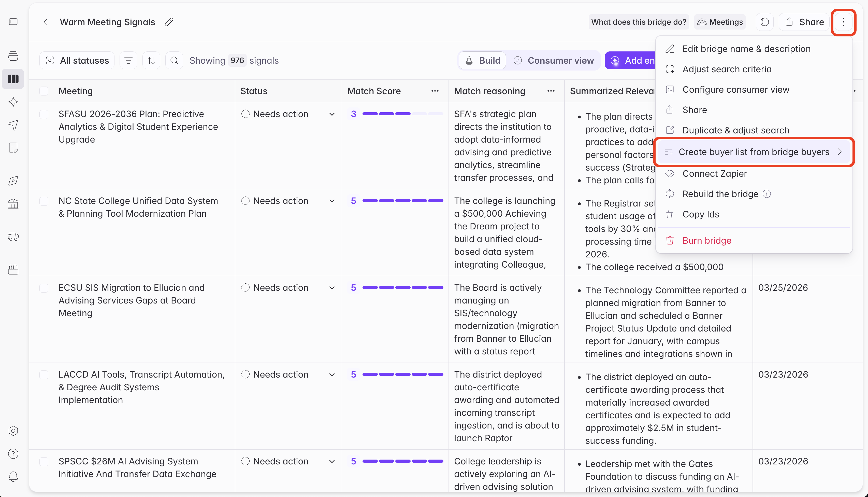Select Edit bridge name & description

(754, 49)
